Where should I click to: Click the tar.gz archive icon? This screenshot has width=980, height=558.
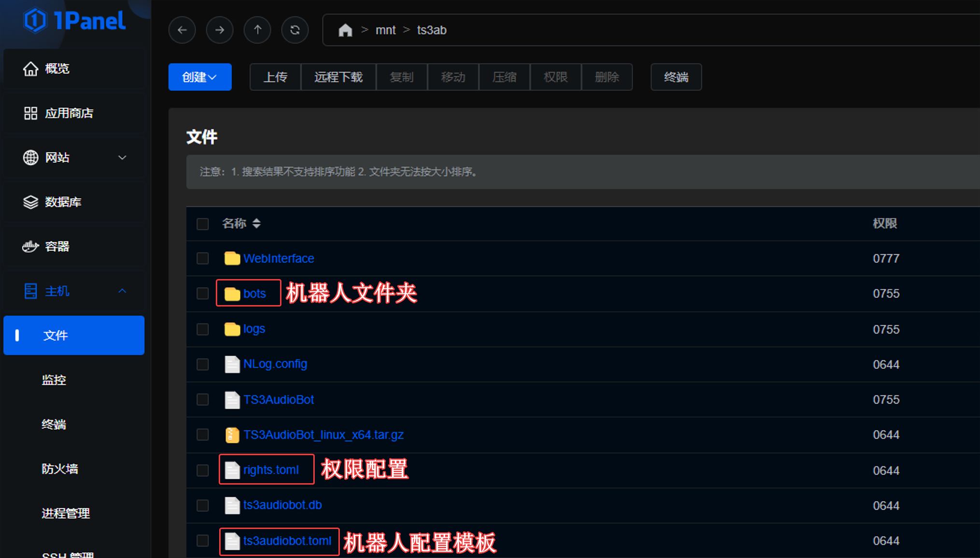232,435
